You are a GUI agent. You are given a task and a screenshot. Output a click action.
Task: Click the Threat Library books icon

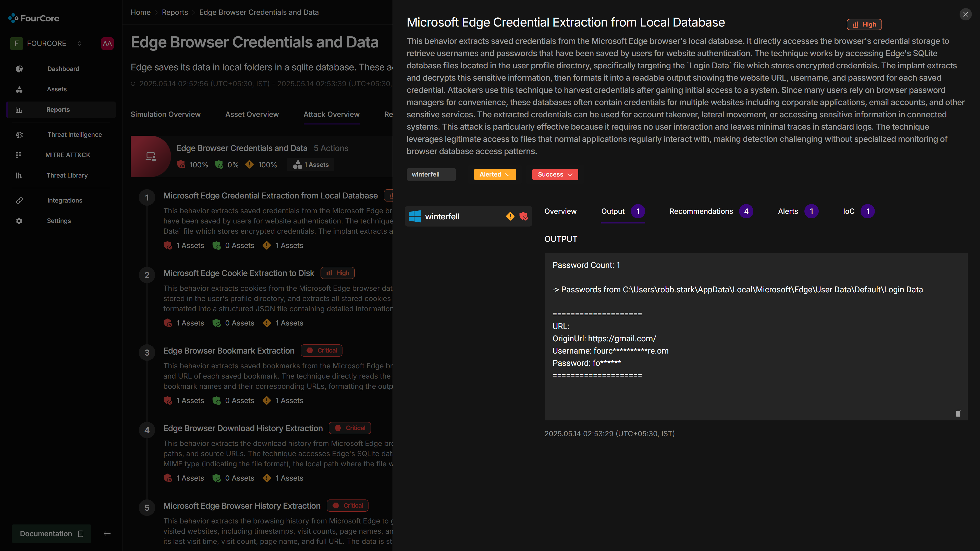coord(19,176)
